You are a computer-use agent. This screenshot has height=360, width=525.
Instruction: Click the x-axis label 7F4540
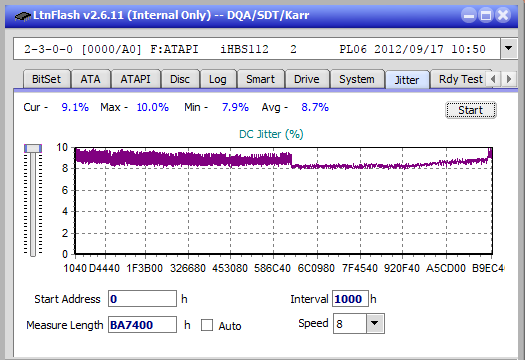[x=360, y=268]
